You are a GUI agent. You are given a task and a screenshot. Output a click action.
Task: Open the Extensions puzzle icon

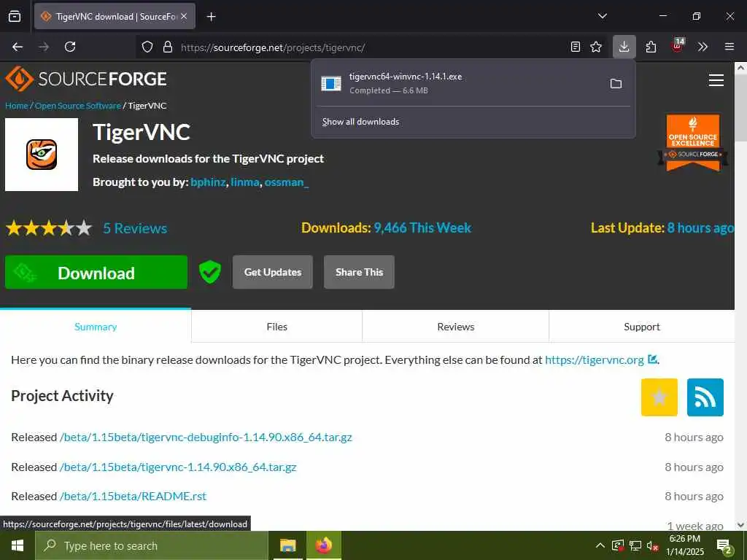(x=651, y=47)
